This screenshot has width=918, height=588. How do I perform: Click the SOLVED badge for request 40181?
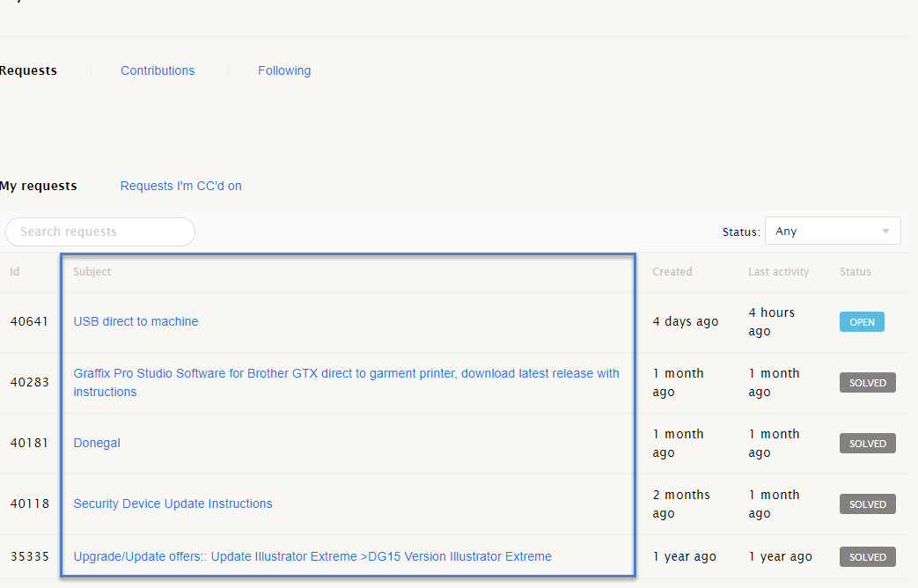(x=868, y=444)
